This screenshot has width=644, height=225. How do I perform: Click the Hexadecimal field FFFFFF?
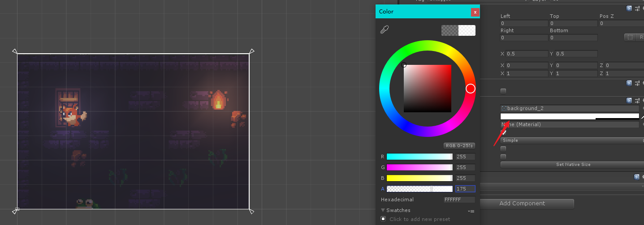459,200
